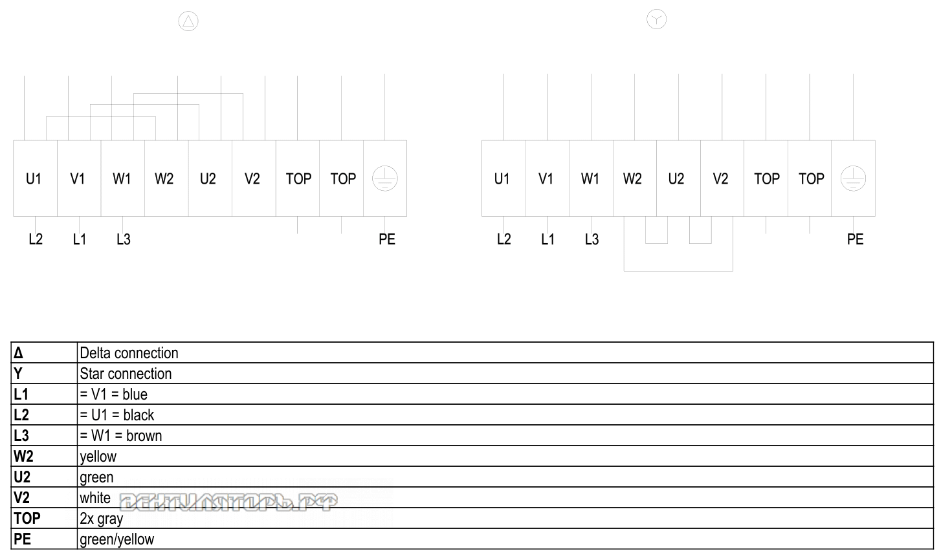Select L1 label under delta diagram
Image resolution: width=941 pixels, height=560 pixels.
[x=80, y=239]
